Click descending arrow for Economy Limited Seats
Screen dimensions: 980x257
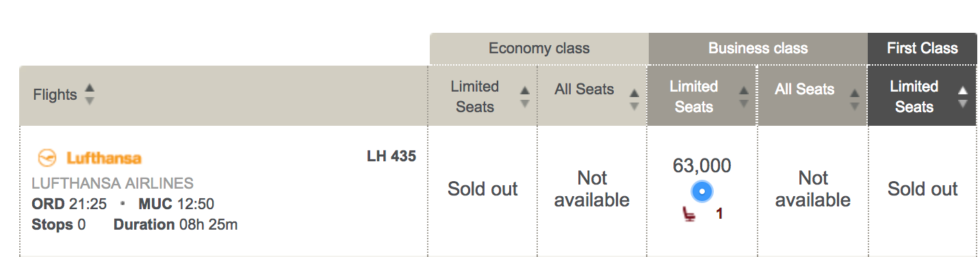coord(524,103)
